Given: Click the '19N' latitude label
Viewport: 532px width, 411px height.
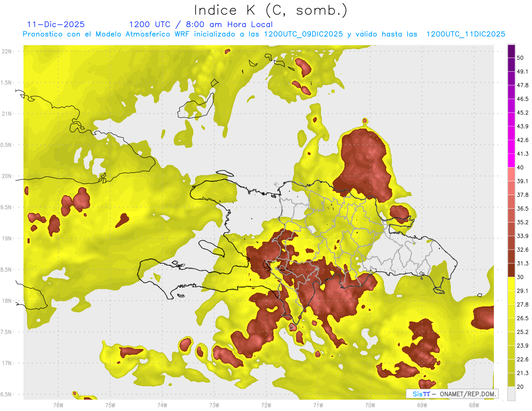Looking at the screenshot, I should coord(7,238).
